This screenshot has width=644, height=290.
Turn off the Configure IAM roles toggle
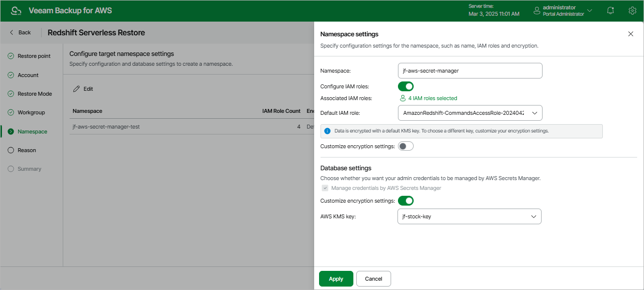[406, 86]
